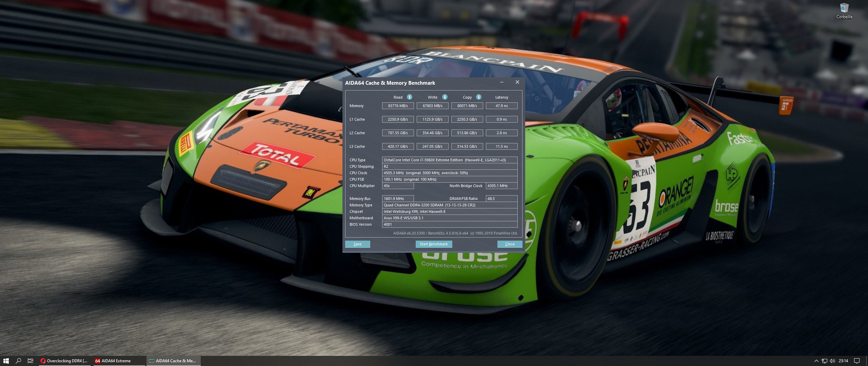Open the notification center icon
Image resolution: width=868 pixels, height=366 pixels.
pyautogui.click(x=857, y=361)
